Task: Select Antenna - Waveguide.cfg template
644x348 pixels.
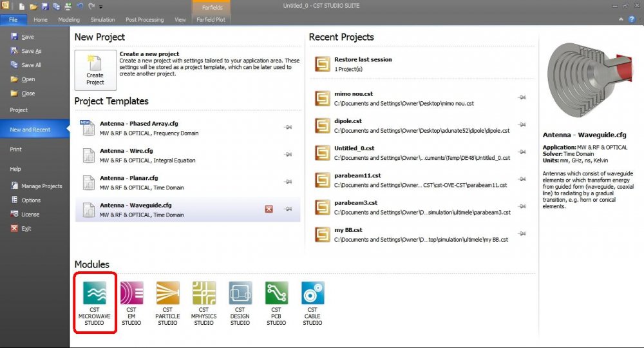Action: click(187, 209)
